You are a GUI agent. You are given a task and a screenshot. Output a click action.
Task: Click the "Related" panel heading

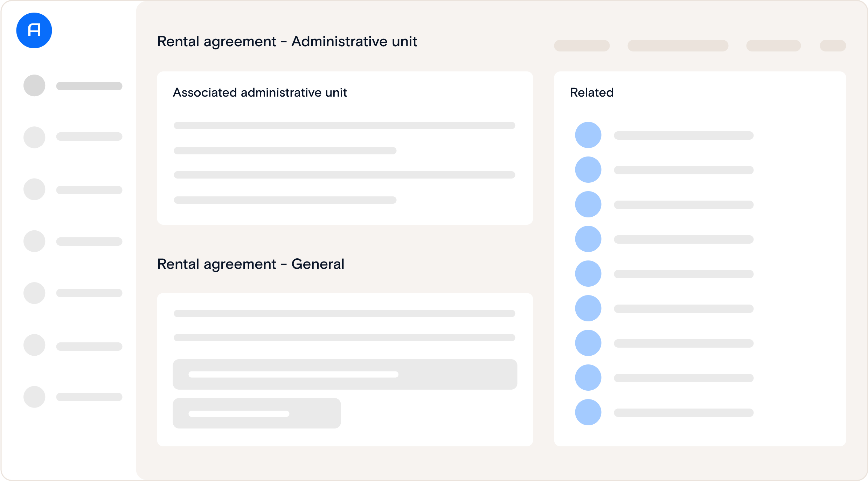592,92
